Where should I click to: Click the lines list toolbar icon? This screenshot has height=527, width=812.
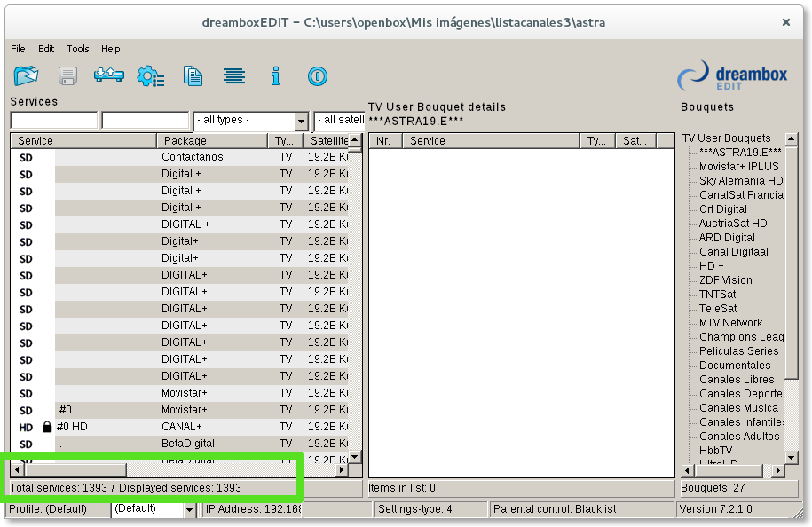click(234, 76)
